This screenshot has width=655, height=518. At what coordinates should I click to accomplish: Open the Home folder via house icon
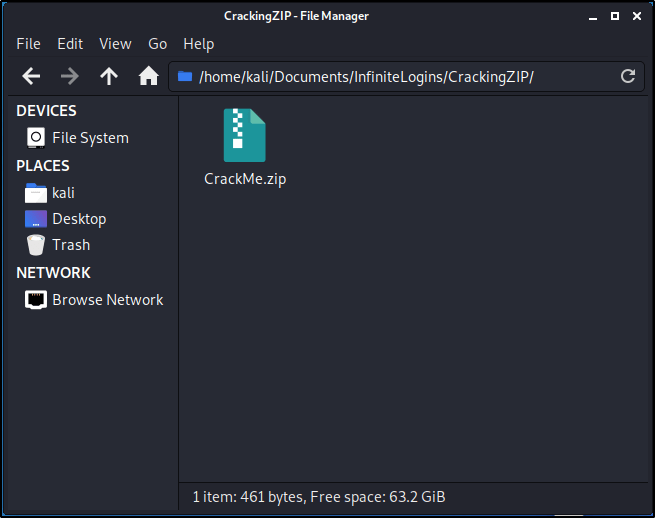coord(148,76)
